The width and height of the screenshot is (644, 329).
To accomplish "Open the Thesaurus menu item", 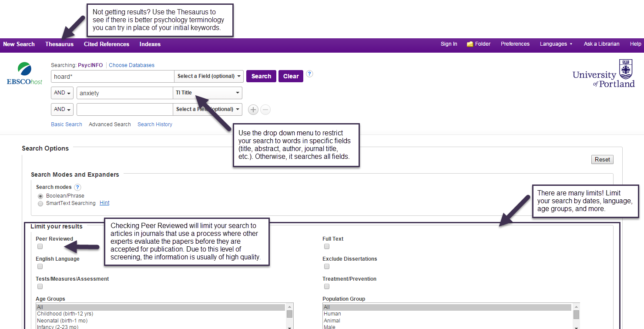I will coord(59,44).
